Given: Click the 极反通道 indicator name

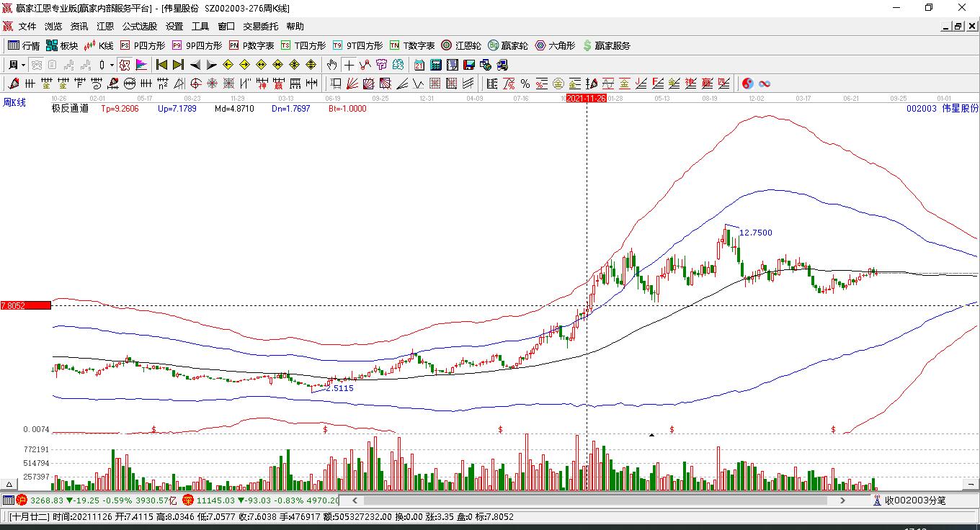Looking at the screenshot, I should click(x=70, y=109).
